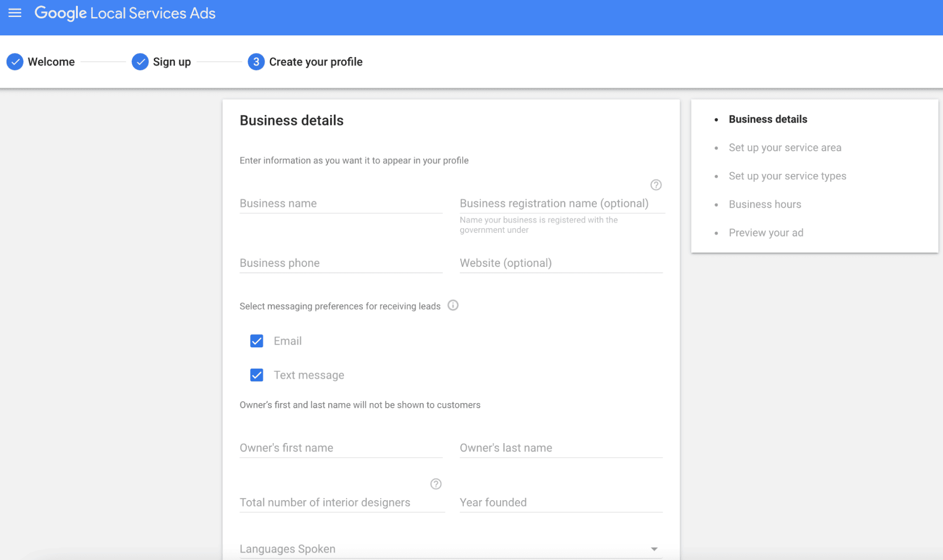Click the Year founded input field
943x560 pixels.
pos(560,502)
